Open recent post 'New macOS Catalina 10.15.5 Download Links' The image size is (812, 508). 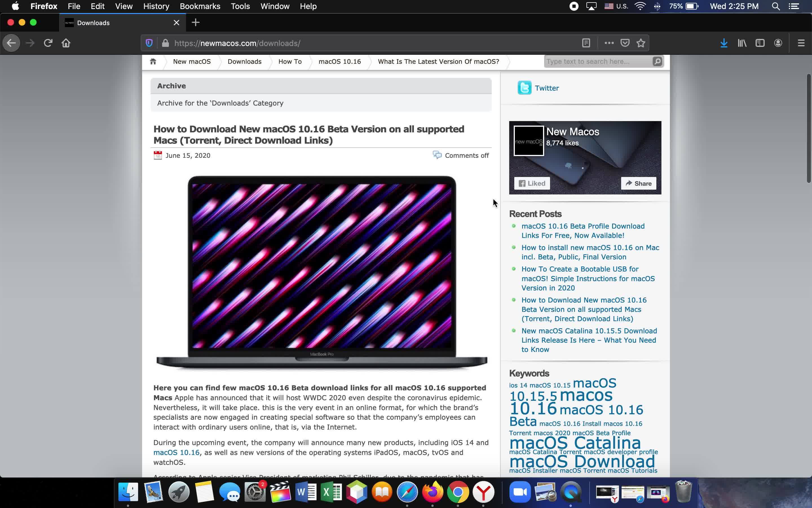[589, 340]
